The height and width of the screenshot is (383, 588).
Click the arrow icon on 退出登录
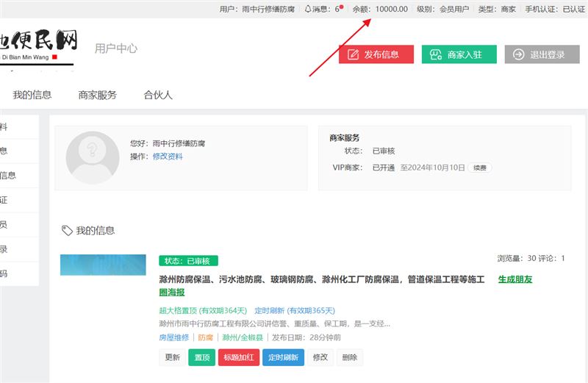pos(518,54)
